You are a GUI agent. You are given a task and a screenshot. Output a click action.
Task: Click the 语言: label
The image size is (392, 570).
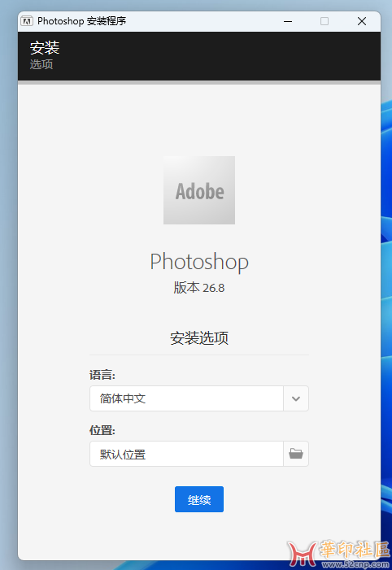click(102, 375)
